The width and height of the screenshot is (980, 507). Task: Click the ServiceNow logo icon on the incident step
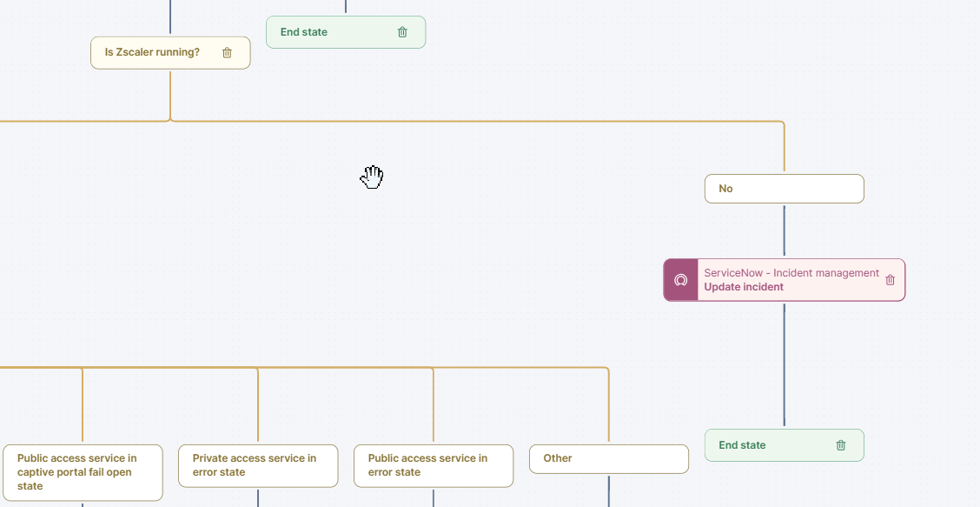pos(681,280)
